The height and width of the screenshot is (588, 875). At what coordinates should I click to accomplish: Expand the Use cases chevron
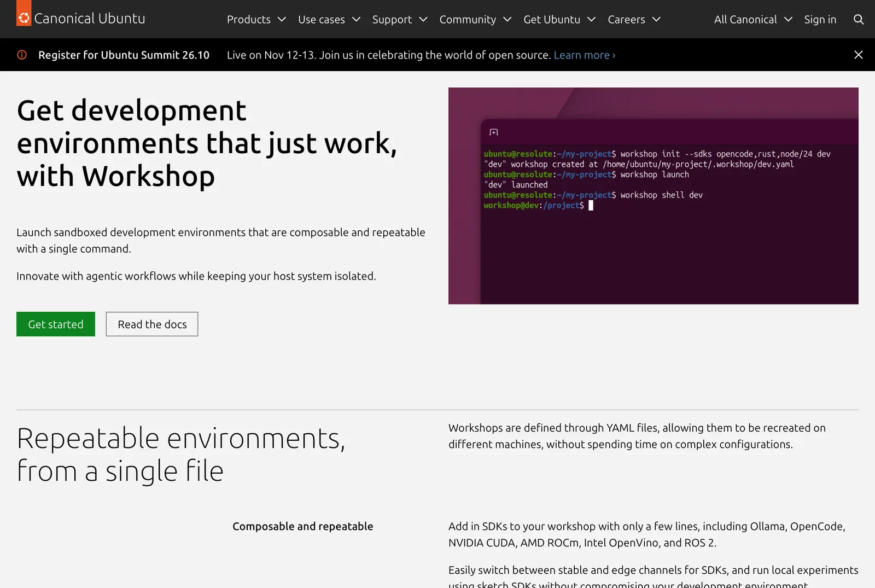(x=356, y=19)
